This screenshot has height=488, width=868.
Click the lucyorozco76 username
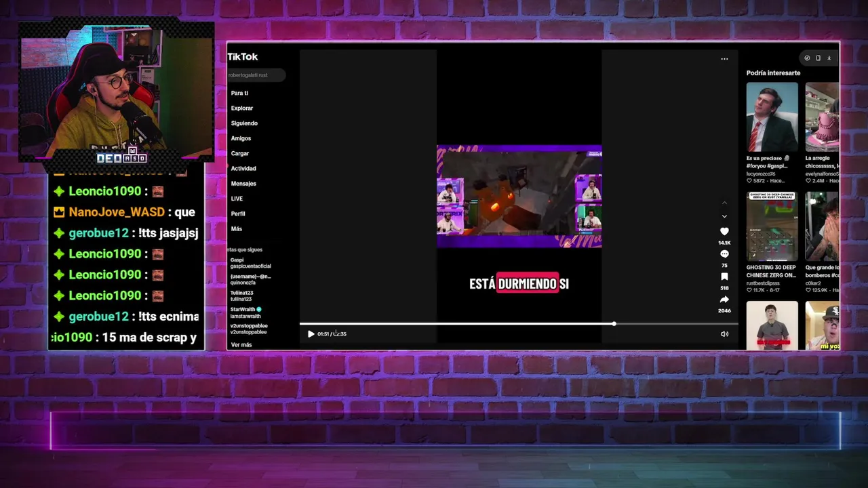pyautogui.click(x=761, y=174)
